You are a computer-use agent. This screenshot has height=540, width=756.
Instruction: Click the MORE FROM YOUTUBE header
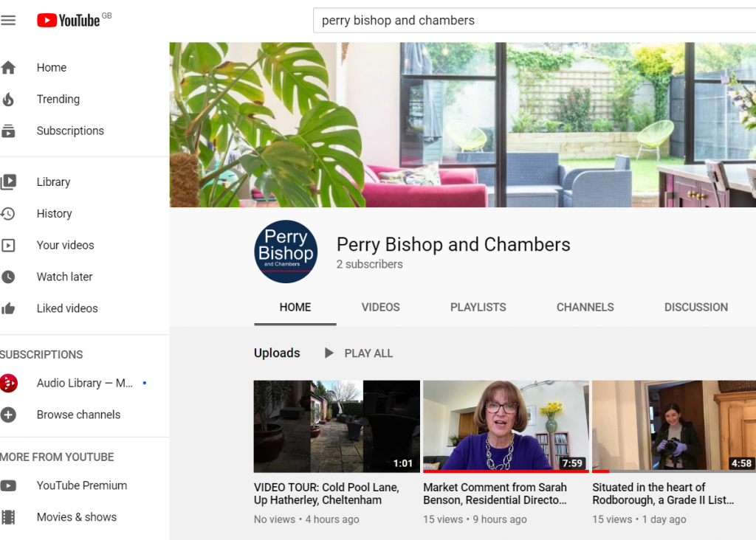(57, 457)
